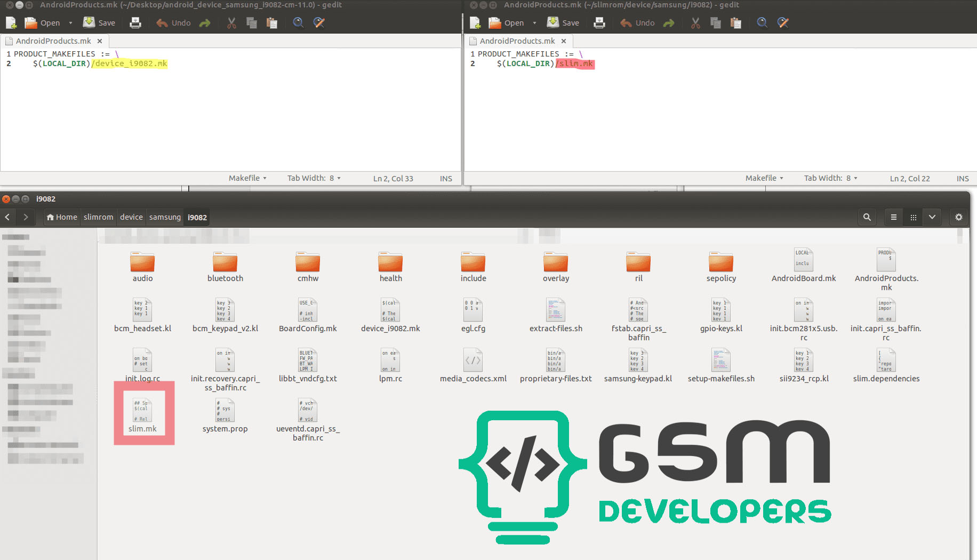Click Home breadcrumb in file manager
Viewport: 977px width, 560px height.
(62, 217)
